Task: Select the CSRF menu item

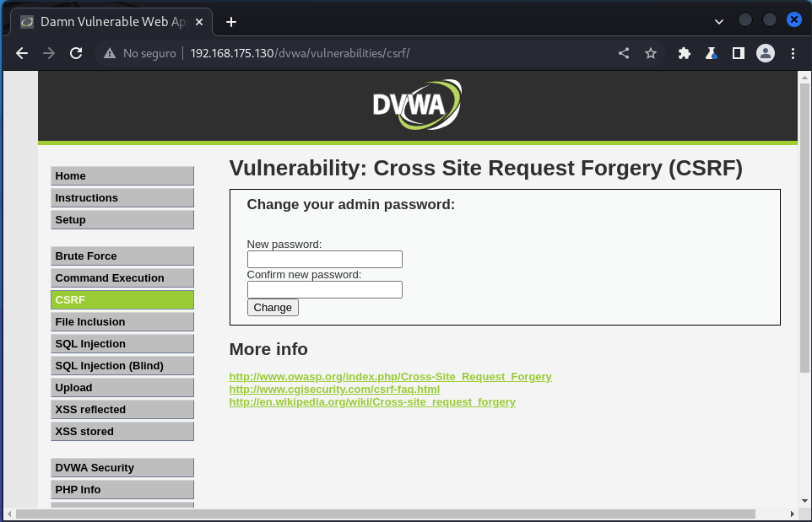Action: [122, 300]
